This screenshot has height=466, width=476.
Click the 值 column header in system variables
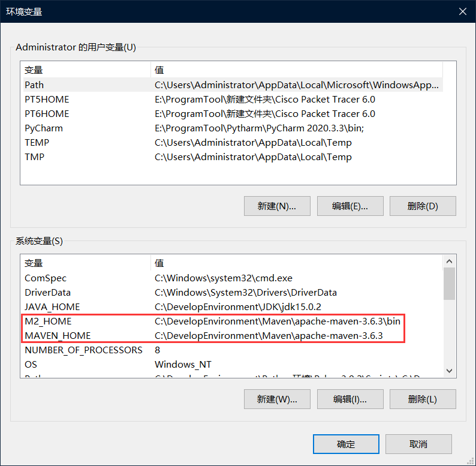[x=297, y=263]
